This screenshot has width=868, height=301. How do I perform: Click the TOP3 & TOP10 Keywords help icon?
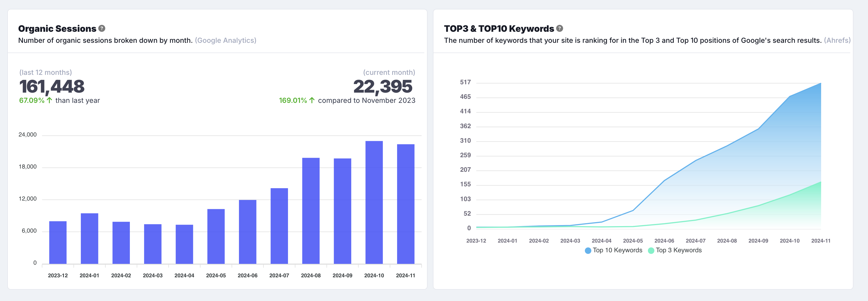click(x=559, y=29)
